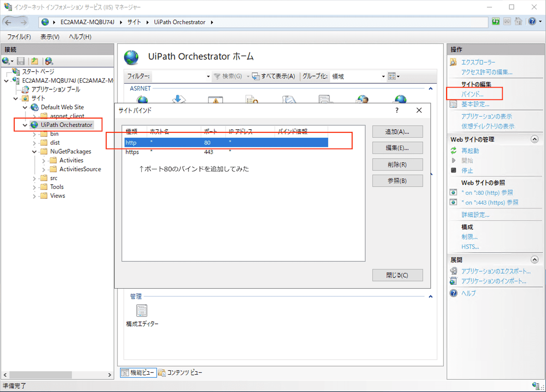Click the browse icon for *:443 (https)
The width and height of the screenshot is (546, 392).
[454, 202]
